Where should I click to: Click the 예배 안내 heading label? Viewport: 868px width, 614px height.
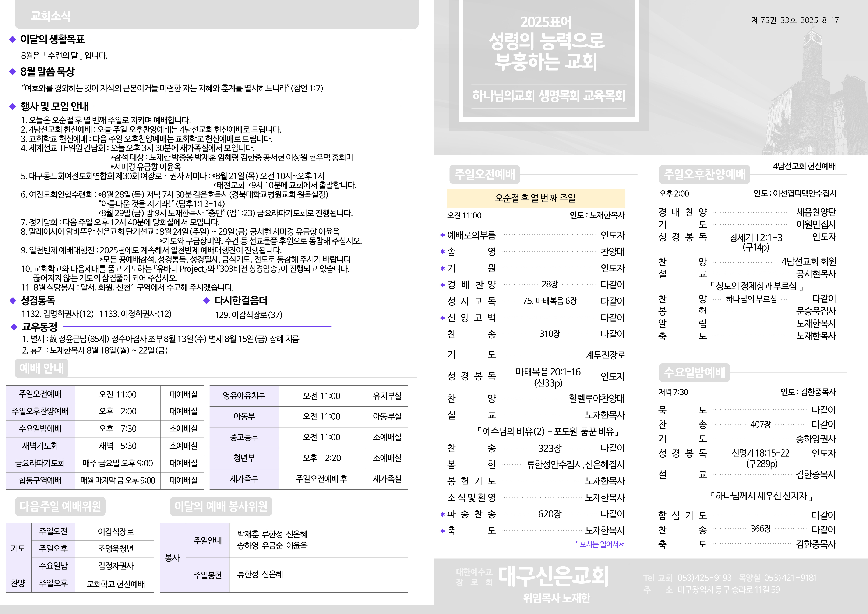(x=42, y=368)
